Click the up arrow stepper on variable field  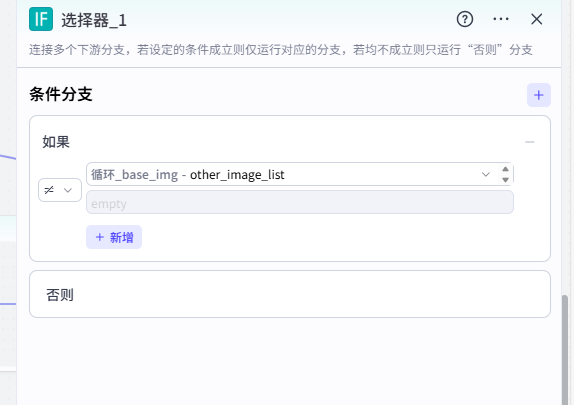click(x=505, y=169)
